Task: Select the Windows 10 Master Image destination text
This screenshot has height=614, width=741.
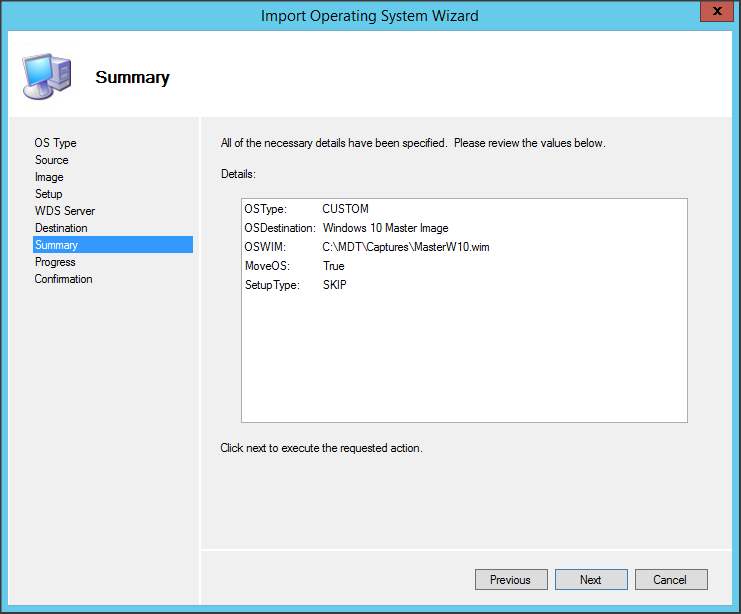Action: coord(385,228)
